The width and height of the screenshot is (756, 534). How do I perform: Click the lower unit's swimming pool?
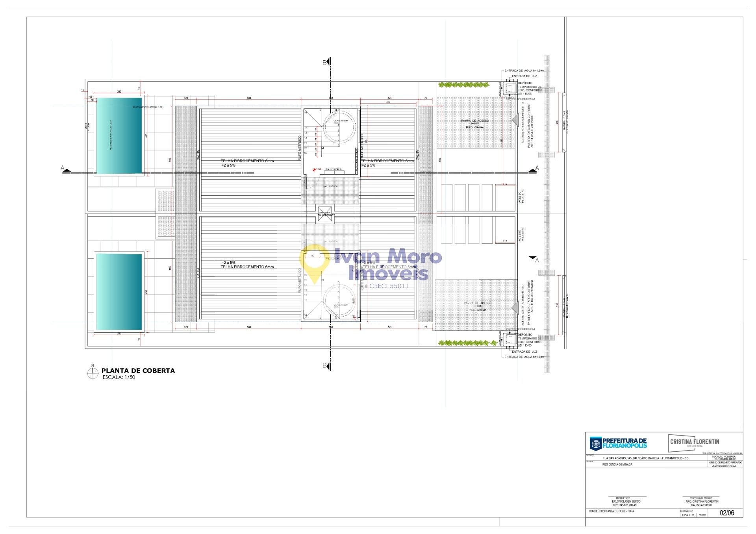tap(119, 292)
